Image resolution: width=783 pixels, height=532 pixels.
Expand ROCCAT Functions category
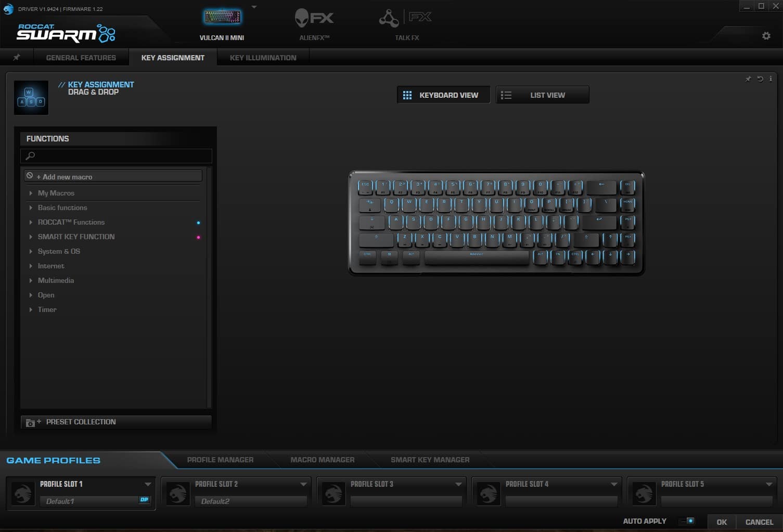coord(31,222)
